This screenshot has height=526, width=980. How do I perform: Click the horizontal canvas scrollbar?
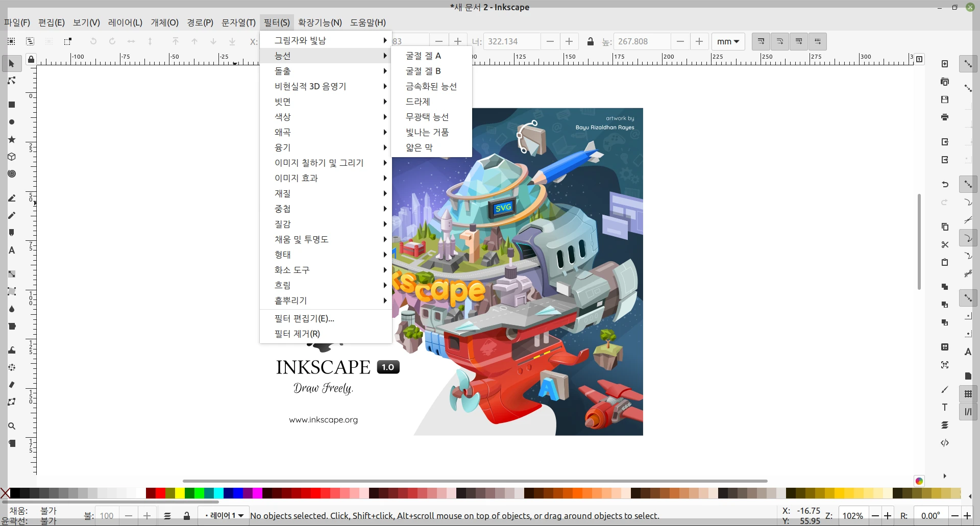point(475,481)
